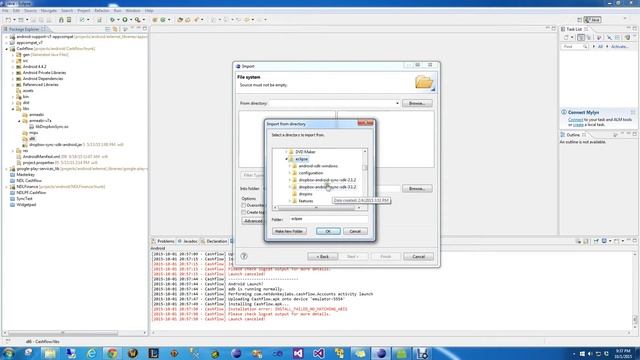Click the directory tree horizontal scrollbar

tap(317, 208)
